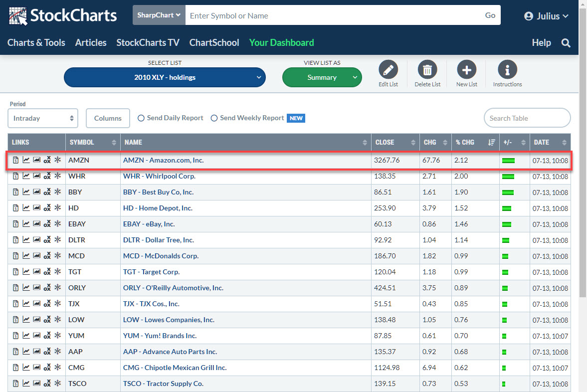Open the Charts & Tools menu
Screen dimensions: 587x392
tap(36, 43)
